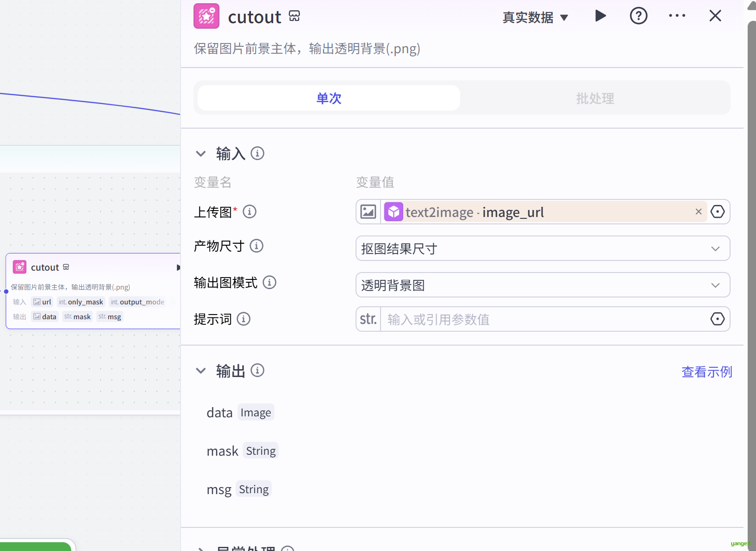Open the 查看示例 link
The image size is (756, 551).
[x=706, y=372]
